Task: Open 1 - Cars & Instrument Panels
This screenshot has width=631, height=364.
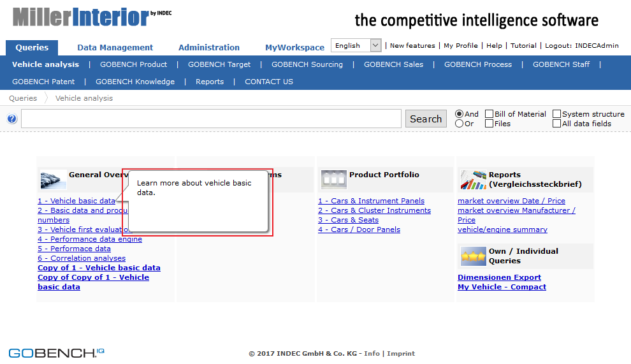Action: point(372,201)
